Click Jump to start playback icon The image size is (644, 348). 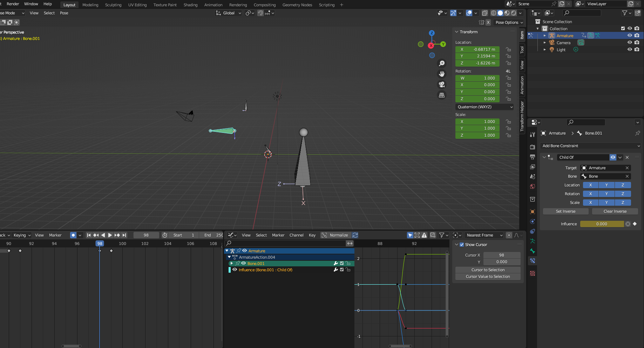(x=89, y=235)
